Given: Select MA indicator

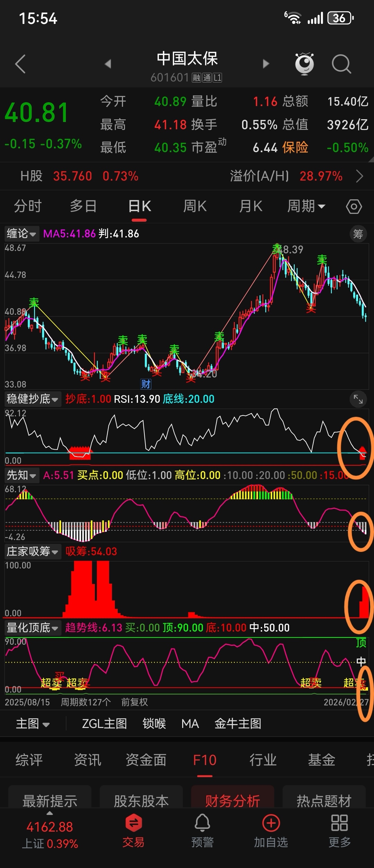Looking at the screenshot, I should click(x=190, y=724).
